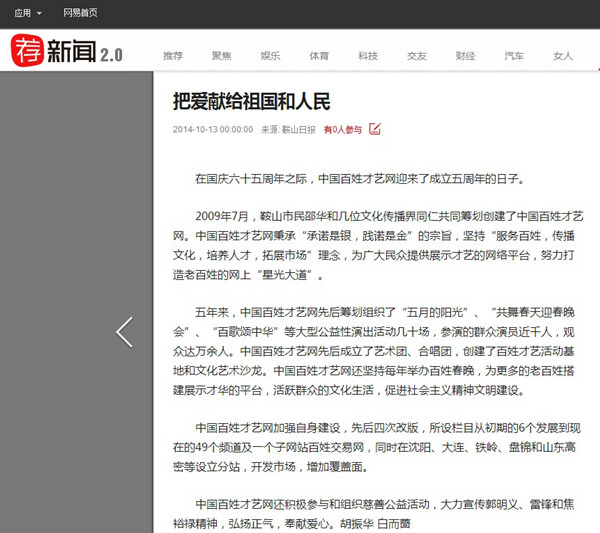Click the article title 把爱献给祖国和人民

(x=251, y=102)
